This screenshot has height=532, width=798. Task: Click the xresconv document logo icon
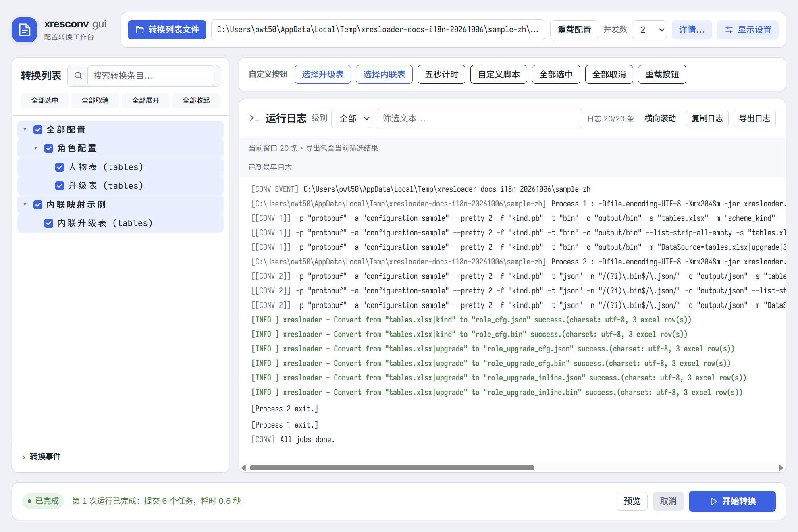[x=25, y=30]
